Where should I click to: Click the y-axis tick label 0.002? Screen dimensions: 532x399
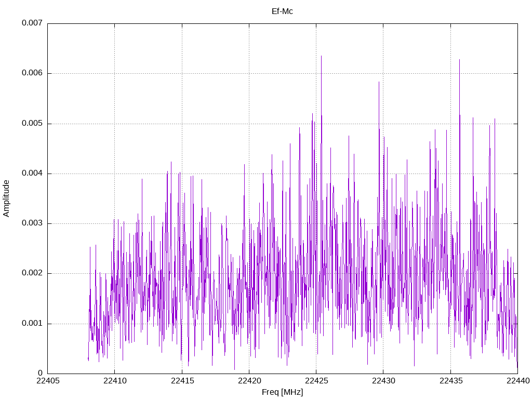pyautogui.click(x=32, y=273)
